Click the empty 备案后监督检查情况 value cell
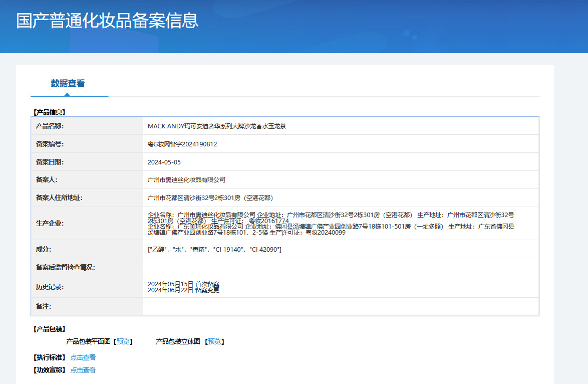This screenshot has height=384, width=588. (341, 267)
